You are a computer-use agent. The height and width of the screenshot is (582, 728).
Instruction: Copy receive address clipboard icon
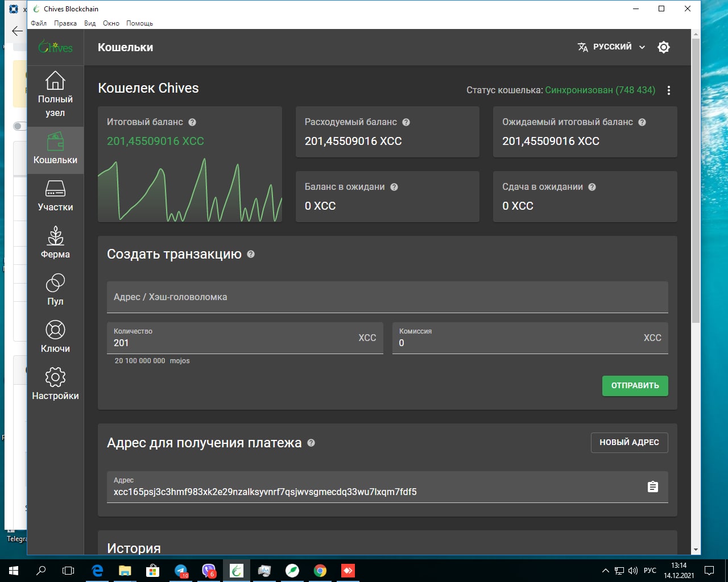click(x=653, y=487)
